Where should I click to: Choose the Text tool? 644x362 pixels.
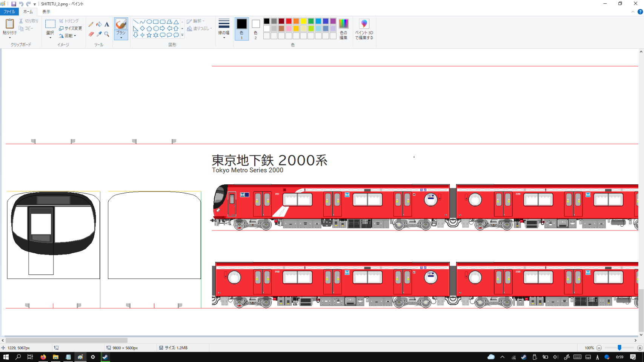pos(107,25)
